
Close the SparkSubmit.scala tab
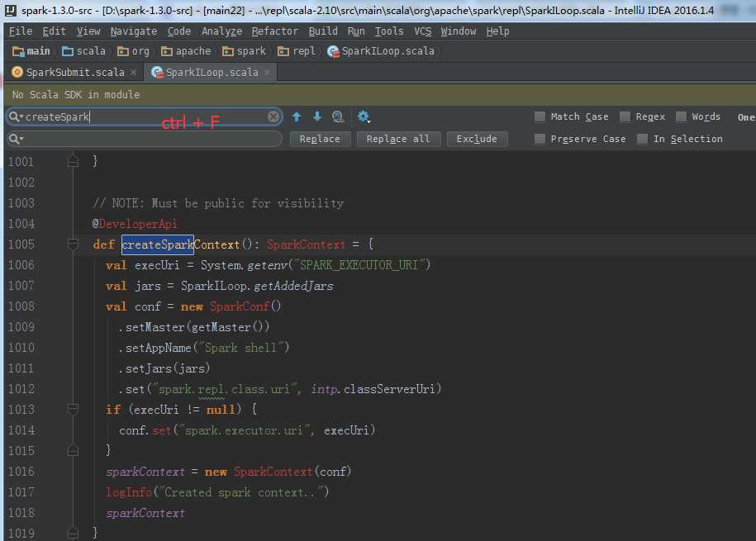pyautogui.click(x=134, y=73)
